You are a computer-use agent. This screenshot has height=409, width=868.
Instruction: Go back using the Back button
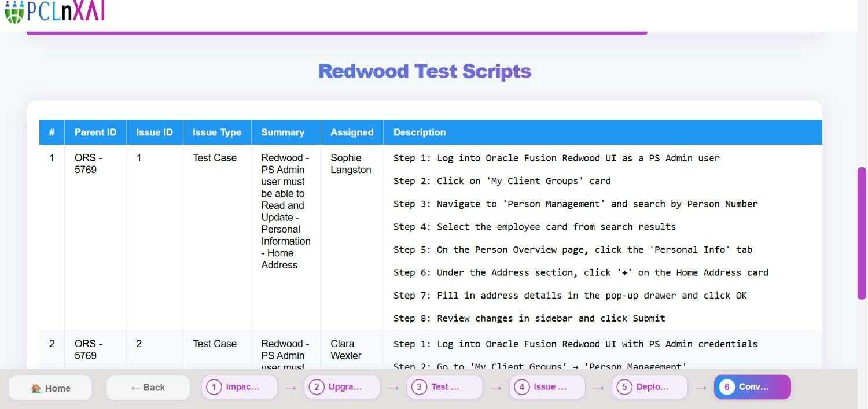148,386
